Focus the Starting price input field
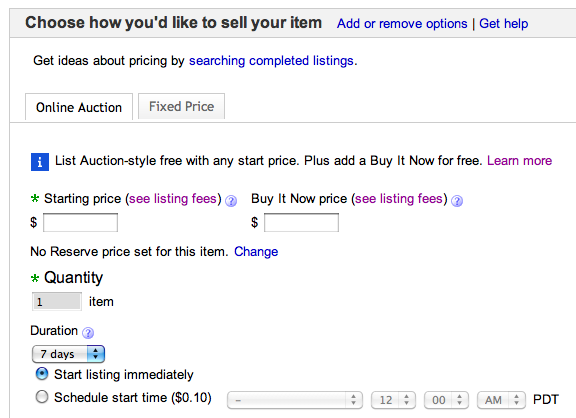 [80, 223]
